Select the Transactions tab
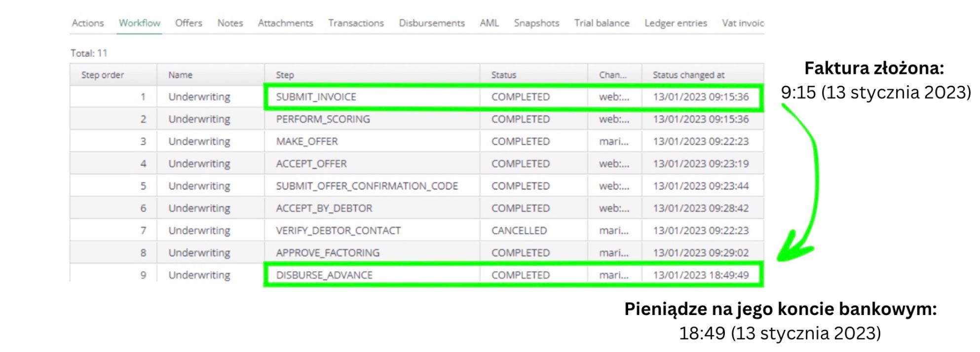Screen dimensions: 980x352 coord(356,23)
